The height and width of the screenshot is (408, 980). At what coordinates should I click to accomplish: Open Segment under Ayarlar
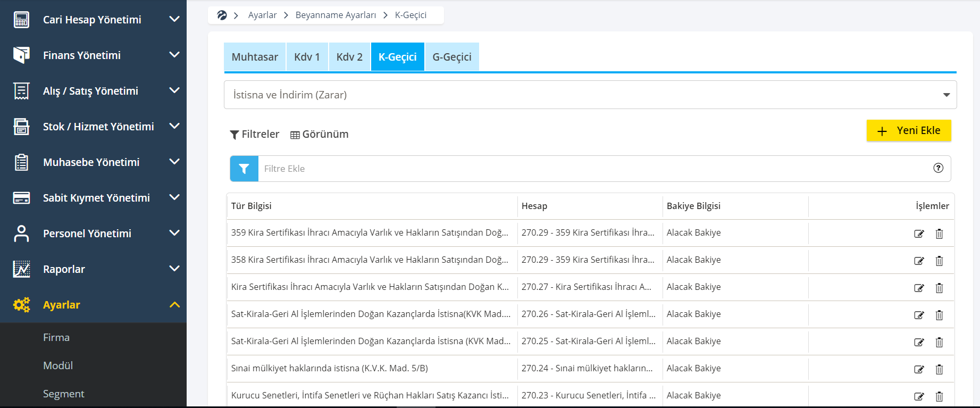click(x=64, y=394)
